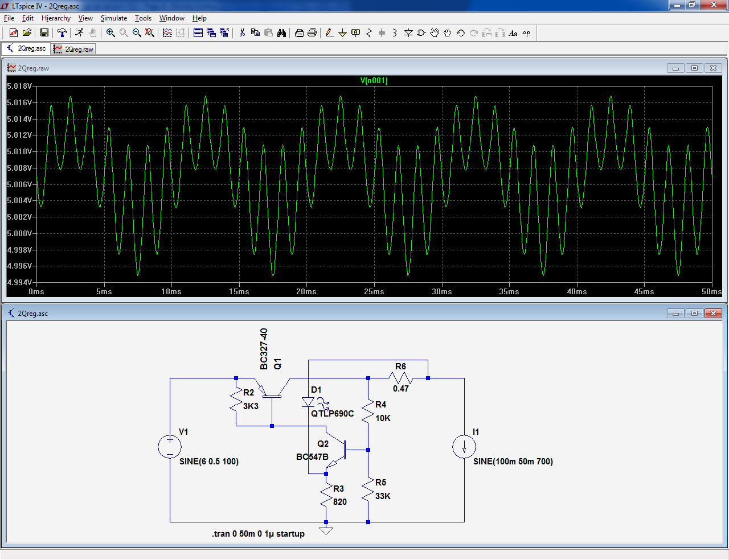The width and height of the screenshot is (729, 560).
Task: Select the Resistor component tool
Action: pyautogui.click(x=369, y=33)
